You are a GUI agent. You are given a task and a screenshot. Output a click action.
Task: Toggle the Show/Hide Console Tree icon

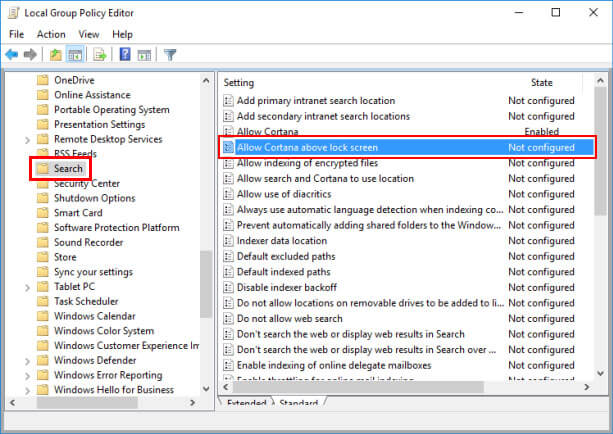pos(76,54)
